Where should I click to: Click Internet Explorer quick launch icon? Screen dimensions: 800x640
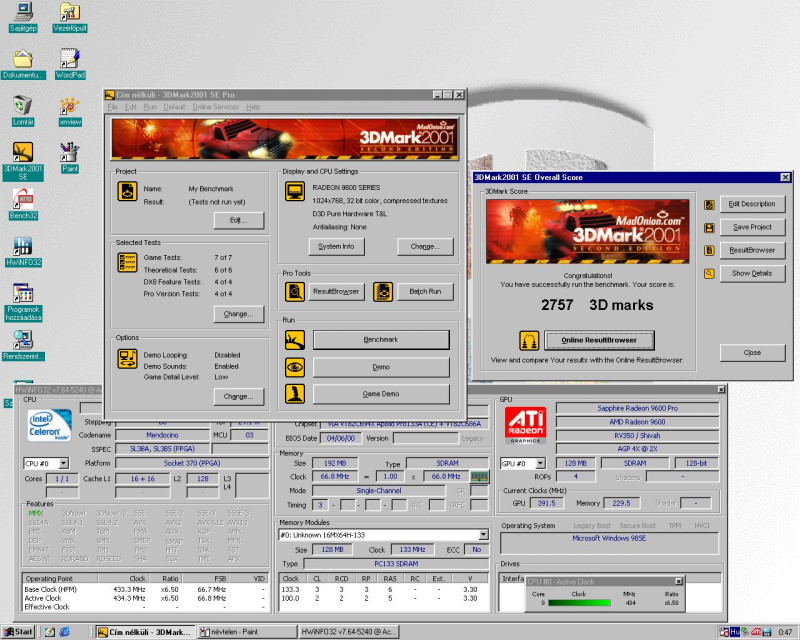coord(65,632)
